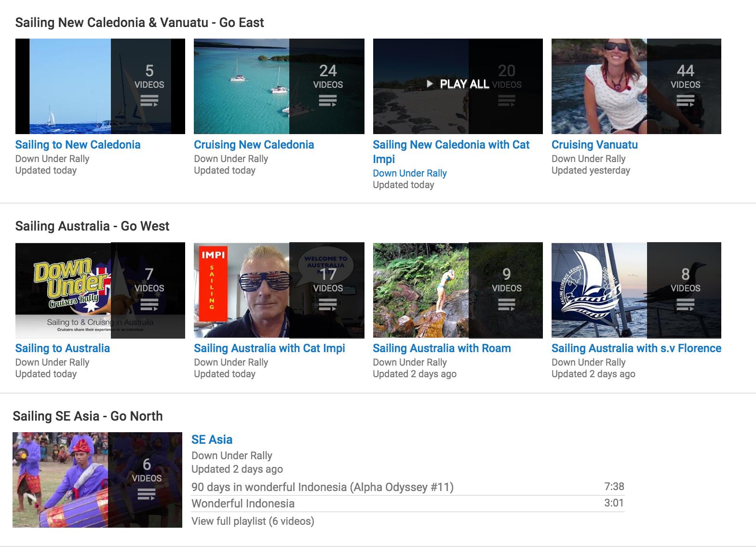The height and width of the screenshot is (547, 756).
Task: Open the Cruising Vanuatu playlist title
Action: coord(594,145)
